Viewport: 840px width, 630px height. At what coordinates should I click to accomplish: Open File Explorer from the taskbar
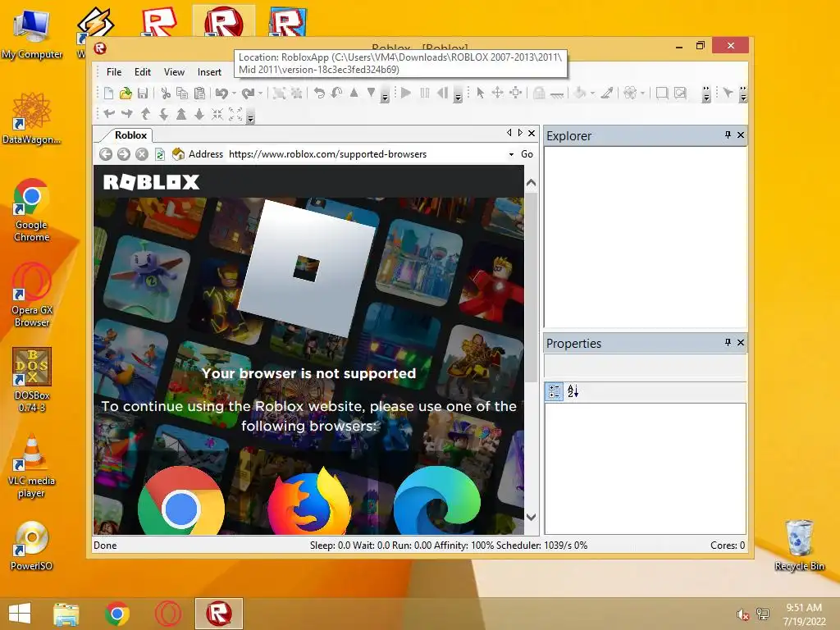point(66,614)
